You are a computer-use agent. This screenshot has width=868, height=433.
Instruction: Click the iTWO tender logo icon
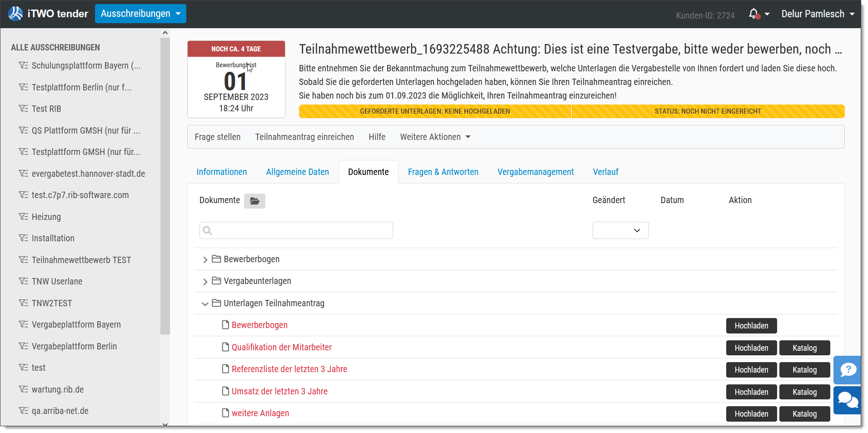15,14
